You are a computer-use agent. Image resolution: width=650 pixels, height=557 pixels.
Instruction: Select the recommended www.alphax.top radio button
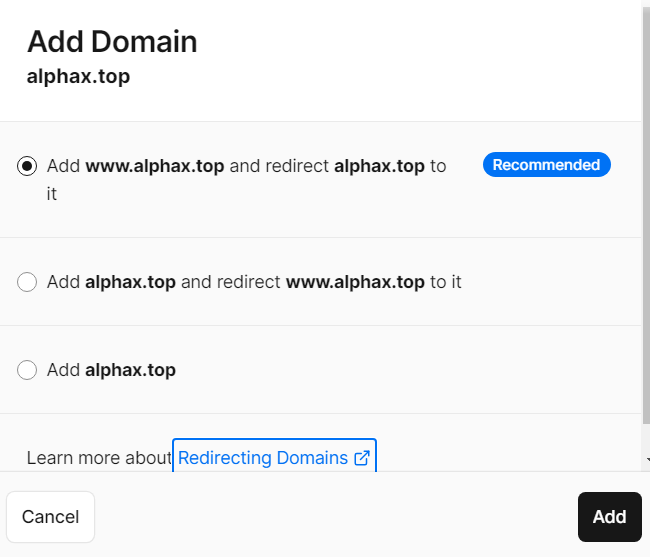(27, 166)
